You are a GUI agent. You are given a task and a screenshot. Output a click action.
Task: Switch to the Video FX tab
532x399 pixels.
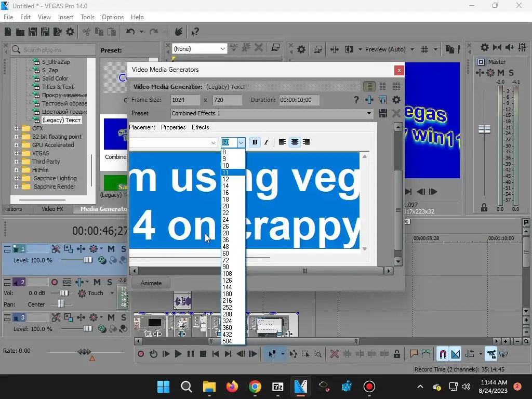coord(52,209)
